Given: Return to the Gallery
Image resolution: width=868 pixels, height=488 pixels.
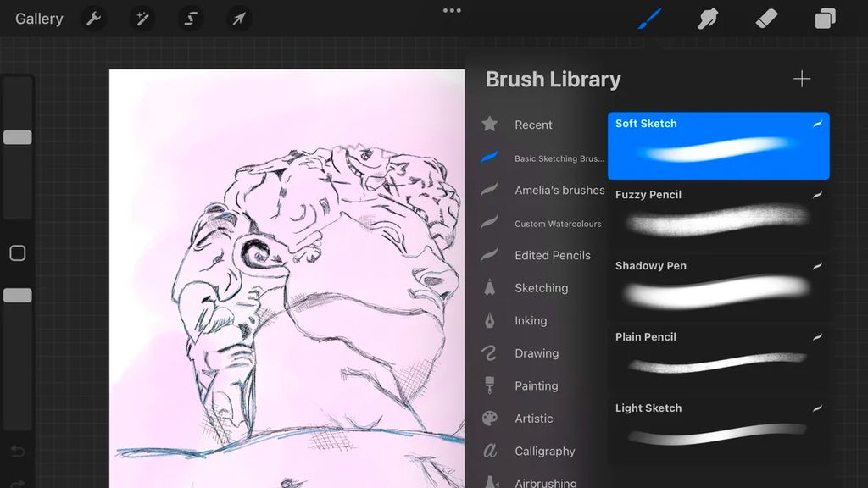Looking at the screenshot, I should tap(38, 18).
